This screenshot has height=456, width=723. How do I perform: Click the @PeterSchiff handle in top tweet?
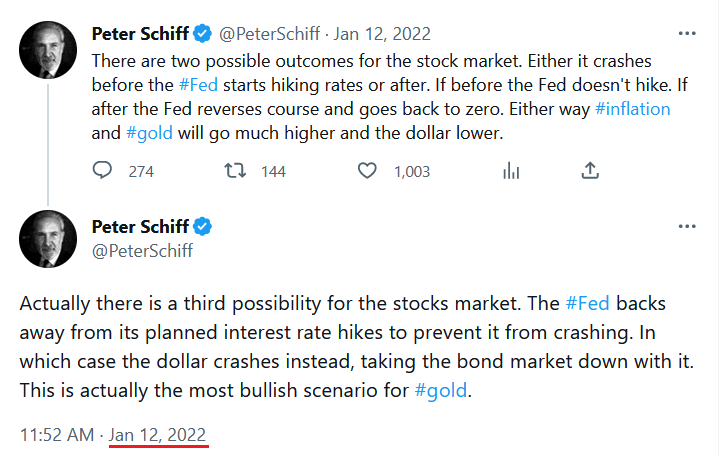click(269, 34)
